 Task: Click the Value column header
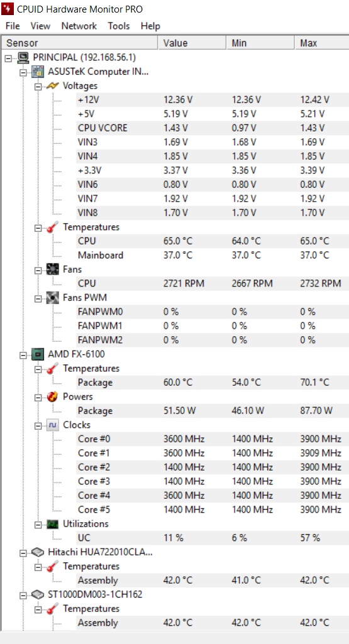[x=192, y=43]
